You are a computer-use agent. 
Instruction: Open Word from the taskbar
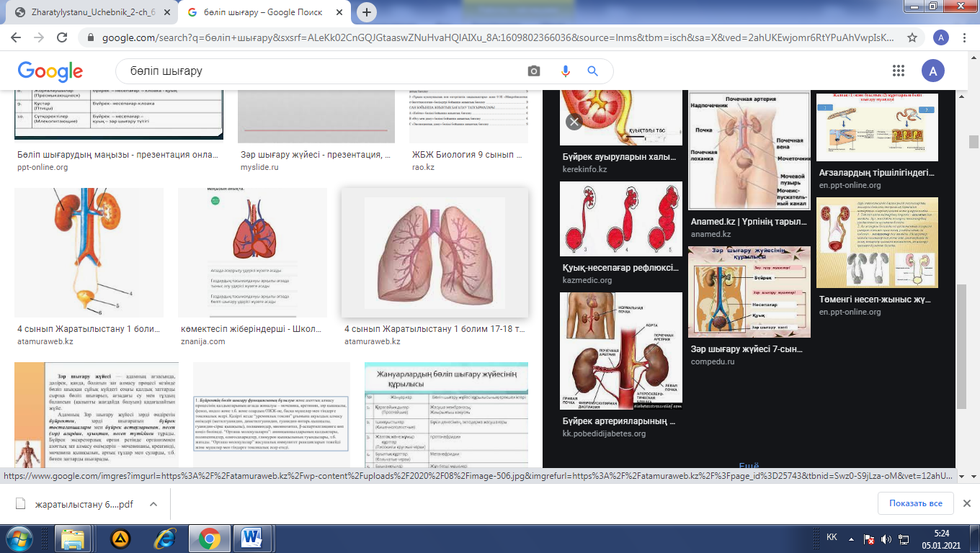click(x=252, y=538)
